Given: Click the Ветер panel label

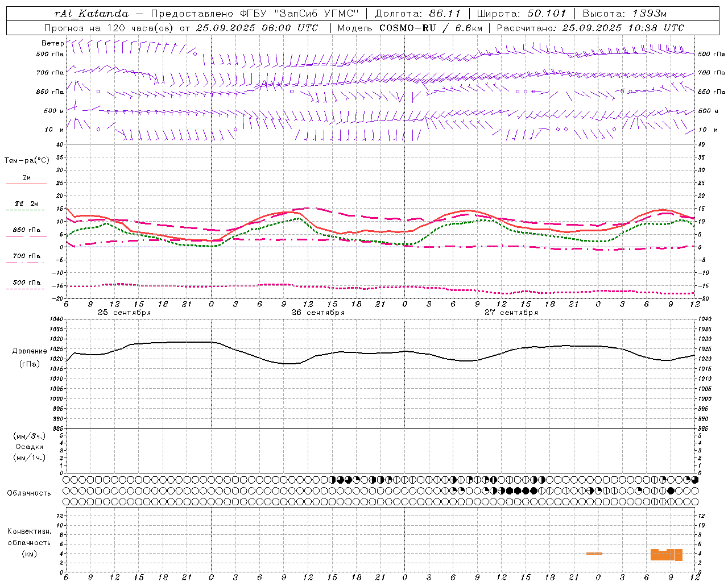Looking at the screenshot, I should (52, 43).
